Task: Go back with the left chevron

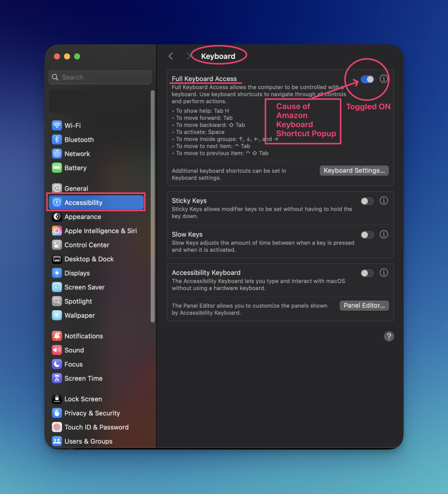Action: [x=171, y=56]
